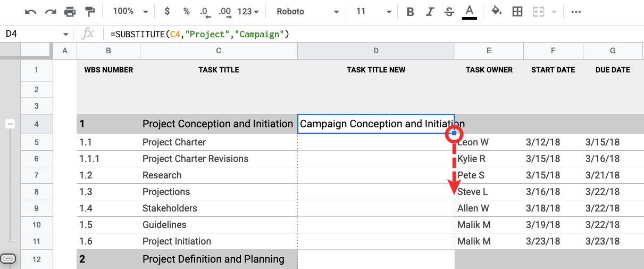This screenshot has width=644, height=269.
Task: Select the Guidelines task cell
Action: (x=219, y=225)
